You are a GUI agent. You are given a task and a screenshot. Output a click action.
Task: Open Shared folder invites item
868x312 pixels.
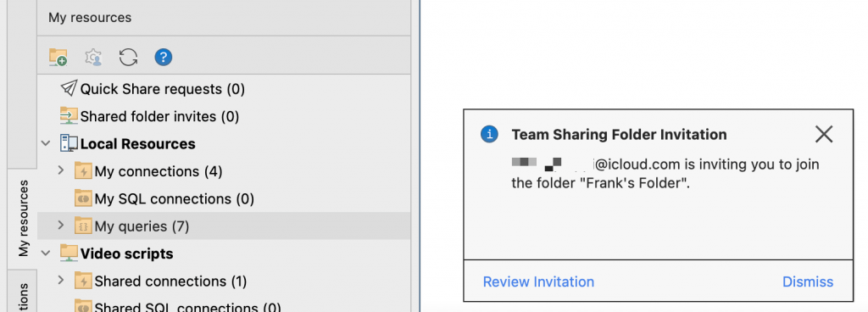149,117
